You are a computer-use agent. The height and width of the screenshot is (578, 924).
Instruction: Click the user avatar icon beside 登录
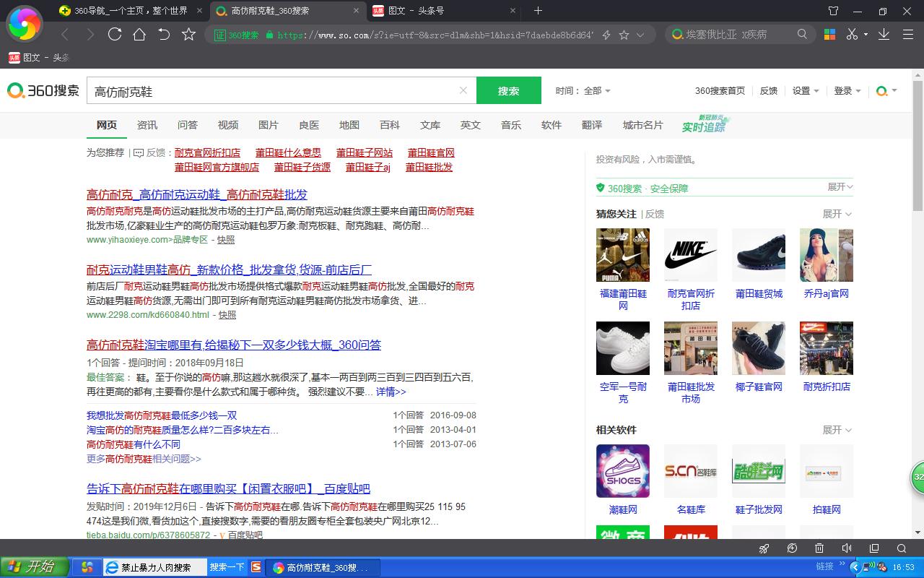(x=882, y=91)
